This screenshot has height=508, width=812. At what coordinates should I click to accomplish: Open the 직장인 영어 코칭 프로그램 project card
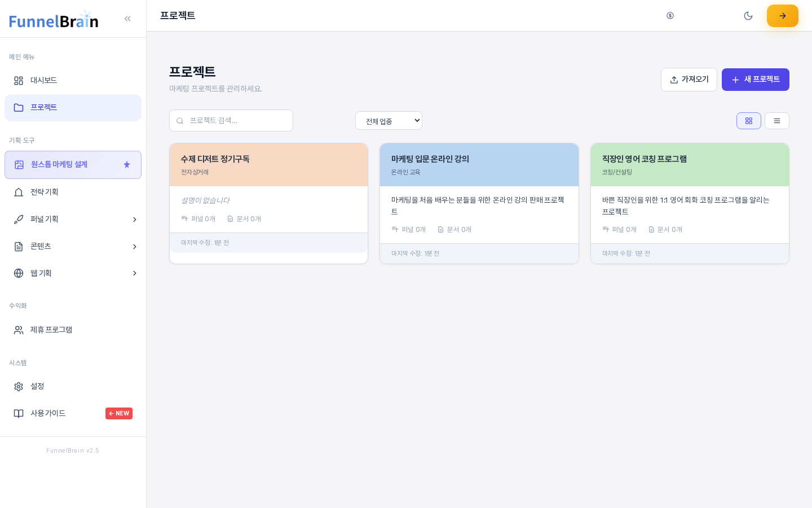coord(690,203)
